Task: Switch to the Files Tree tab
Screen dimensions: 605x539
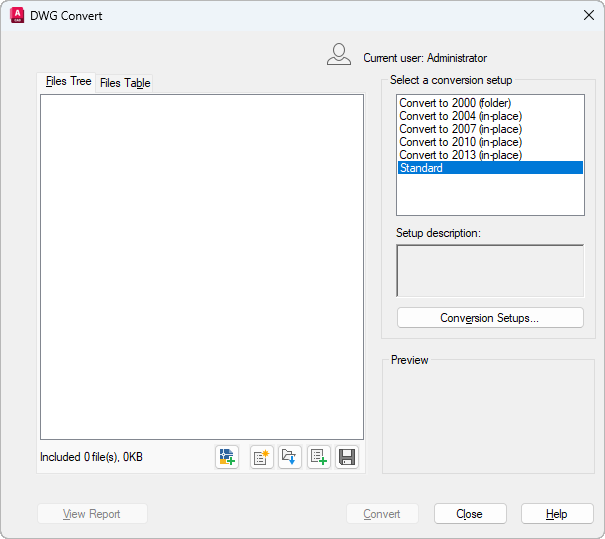Action: [68, 82]
